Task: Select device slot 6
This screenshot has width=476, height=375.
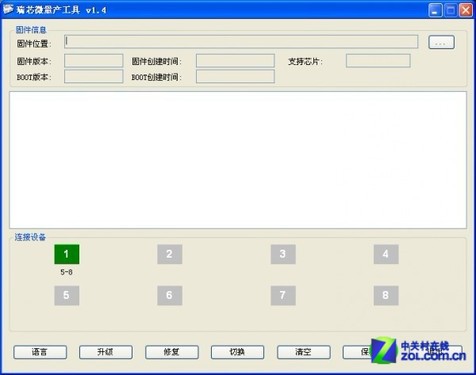Action: click(170, 295)
